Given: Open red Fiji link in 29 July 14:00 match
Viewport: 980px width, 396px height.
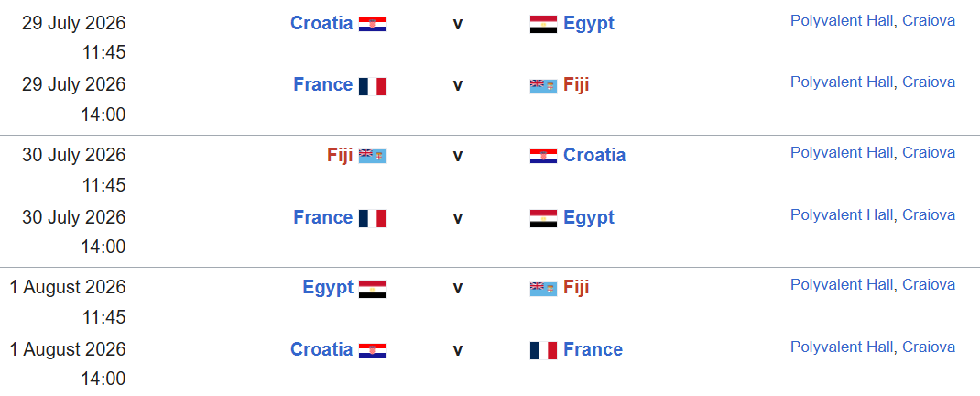Looking at the screenshot, I should [x=576, y=85].
